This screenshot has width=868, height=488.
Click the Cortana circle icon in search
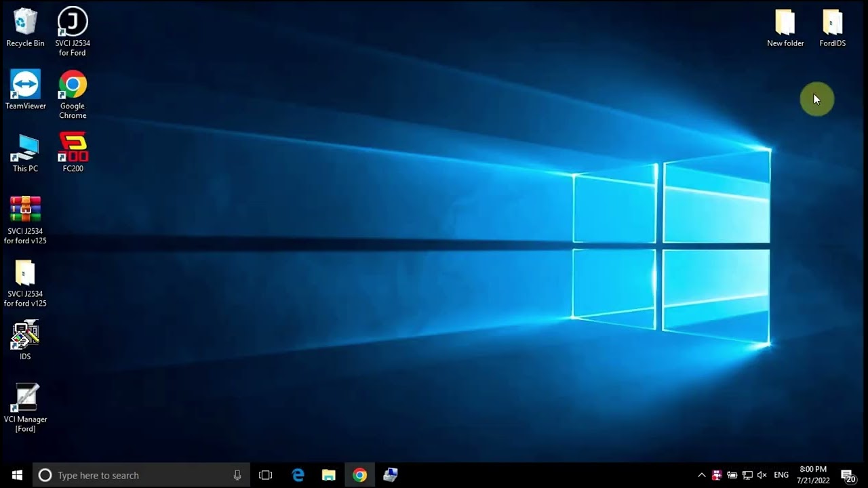pos(45,475)
